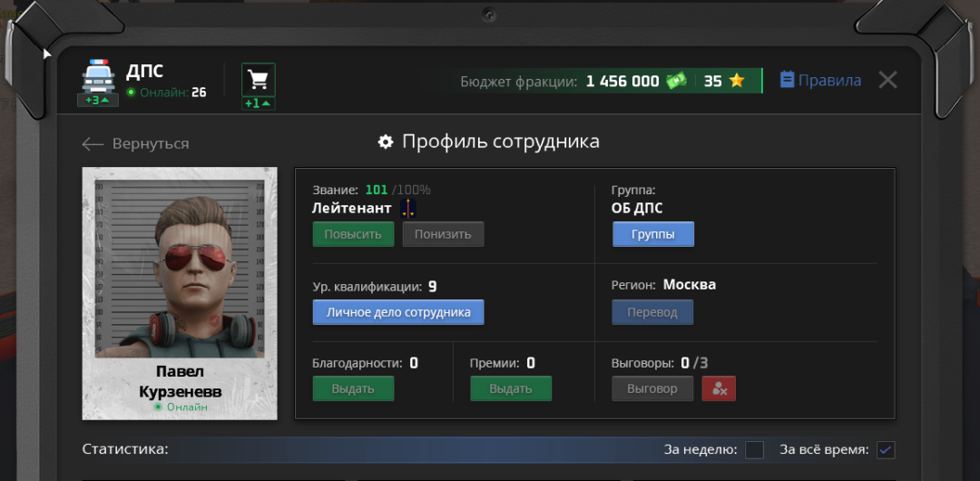Click the star count 35

[712, 82]
